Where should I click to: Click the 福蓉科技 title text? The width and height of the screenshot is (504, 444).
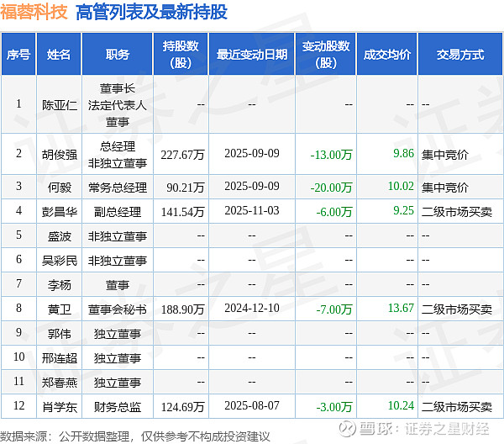tap(34, 13)
